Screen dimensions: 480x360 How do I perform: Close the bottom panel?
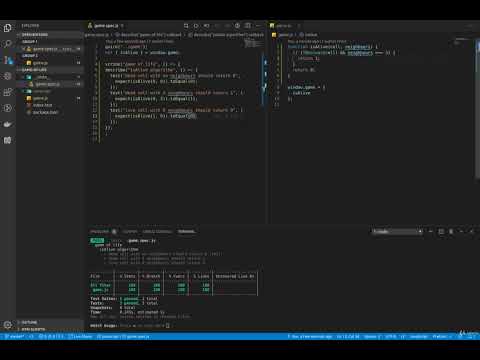[x=471, y=231]
